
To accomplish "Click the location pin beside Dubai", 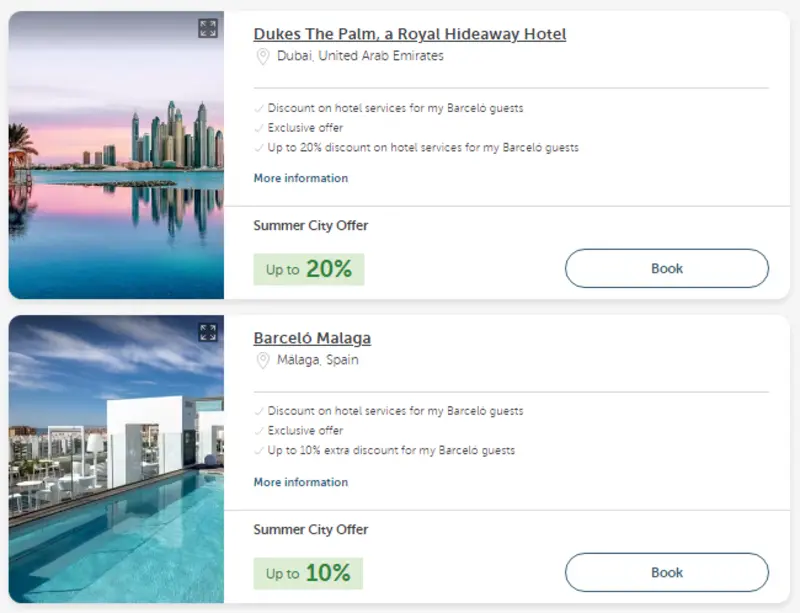I will (263, 57).
